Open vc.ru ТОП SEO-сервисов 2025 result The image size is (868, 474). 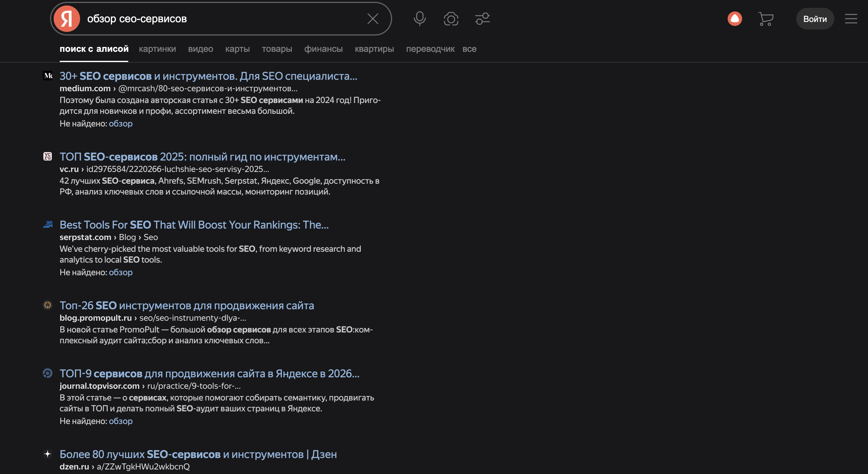coord(202,157)
